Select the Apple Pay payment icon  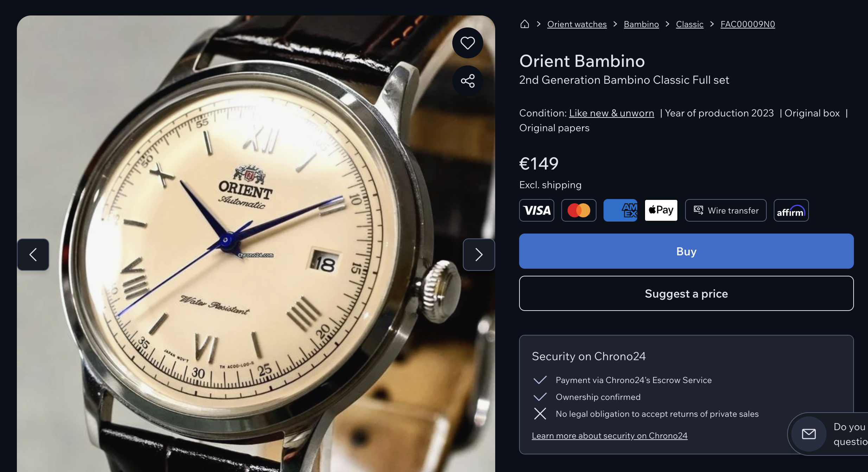pos(661,210)
